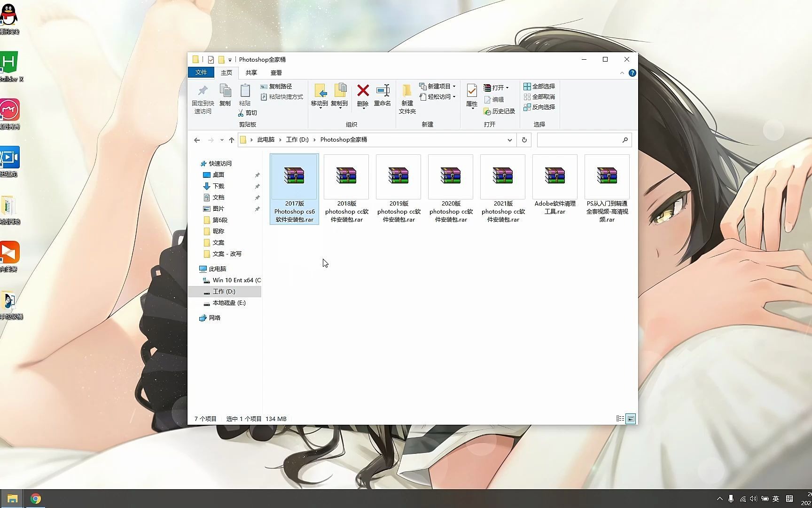Click Photoshop全家桶 breadcrumb segment
This screenshot has height=508, width=812.
click(344, 140)
